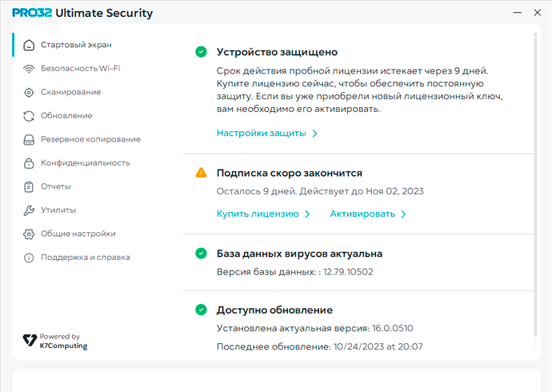Screen dimensions: 552x392
Task: Open the Отчеты section label
Action: tap(56, 186)
